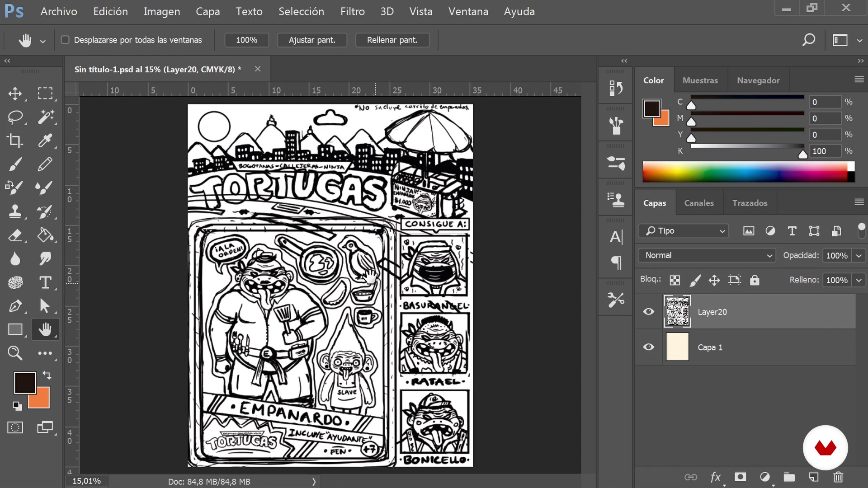Select the Eraser tool

click(15, 235)
